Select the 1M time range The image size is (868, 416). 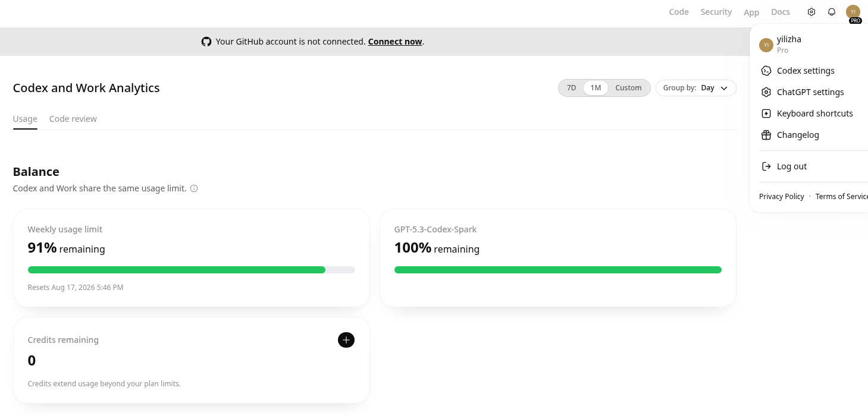(x=596, y=88)
